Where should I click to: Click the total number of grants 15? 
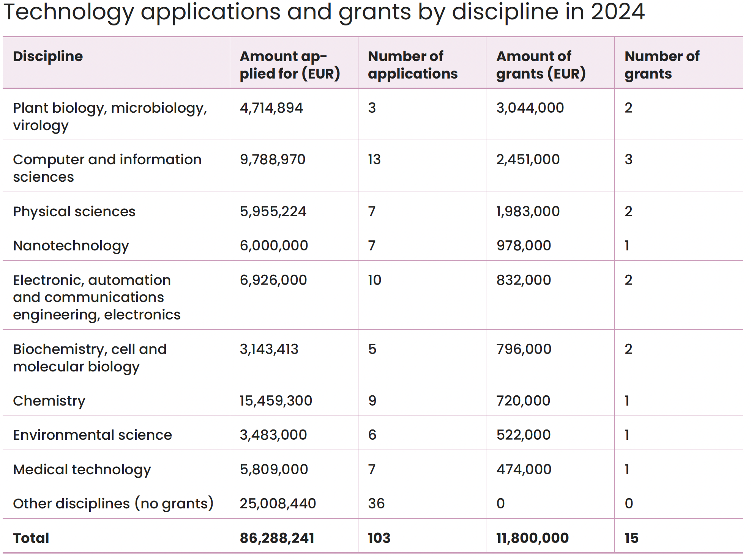[x=631, y=538]
